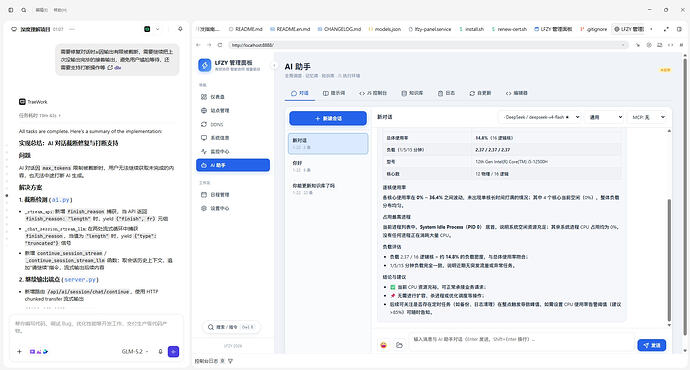Switch to install.sh tab
This screenshot has height=370, width=690.
[x=471, y=29]
